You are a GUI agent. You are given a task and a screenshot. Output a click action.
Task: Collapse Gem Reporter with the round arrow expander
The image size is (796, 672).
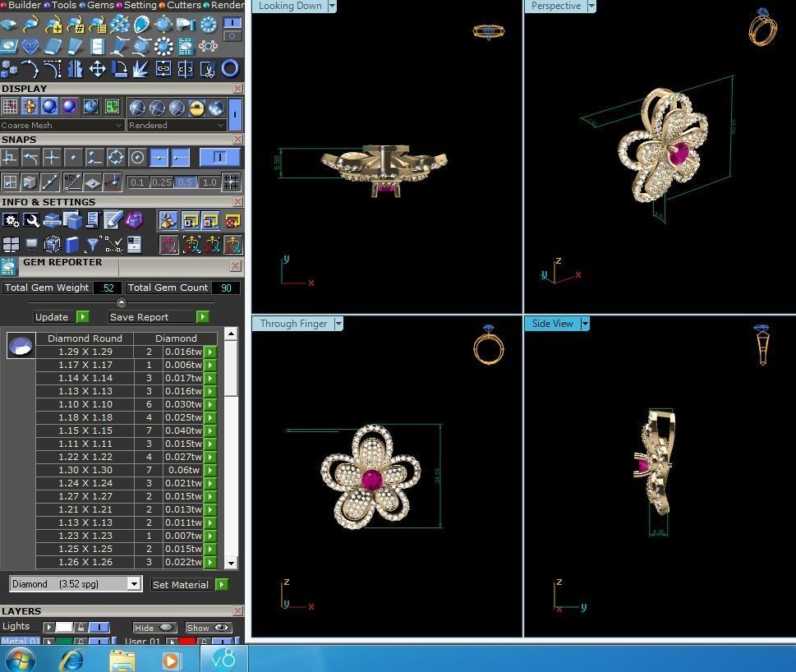point(122,302)
